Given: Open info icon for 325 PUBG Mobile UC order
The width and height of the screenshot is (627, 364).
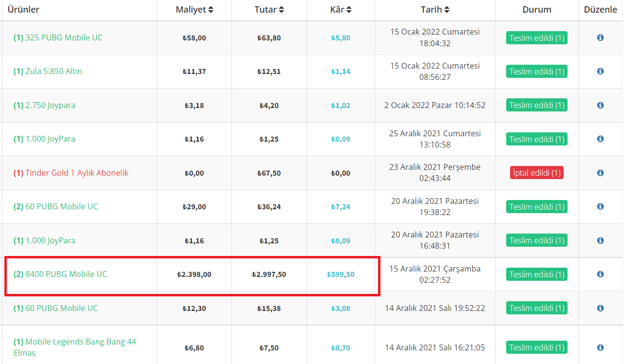Looking at the screenshot, I should click(x=600, y=37).
